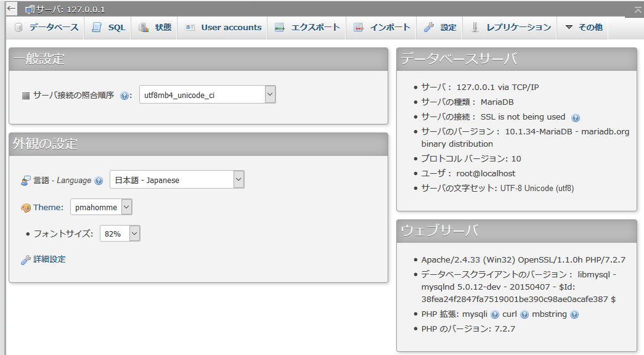
Task: Open the utf8mb4_unicode_ci collation dropdown
Action: point(207,94)
